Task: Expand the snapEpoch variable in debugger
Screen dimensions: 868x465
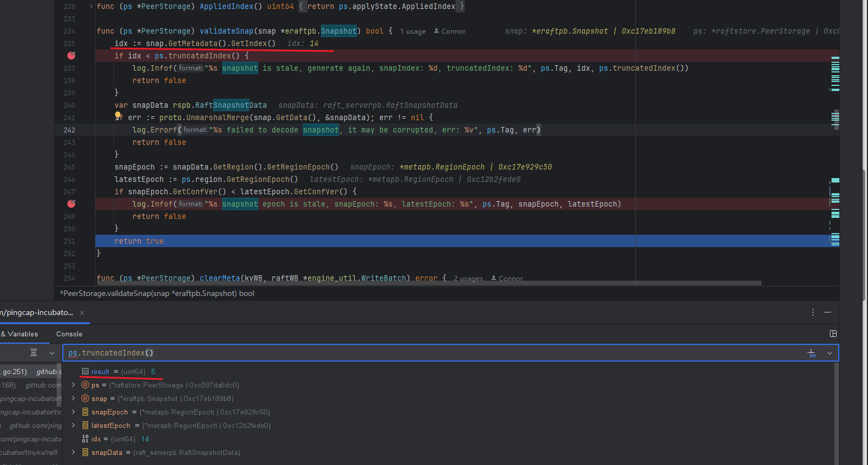Action: [x=74, y=412]
